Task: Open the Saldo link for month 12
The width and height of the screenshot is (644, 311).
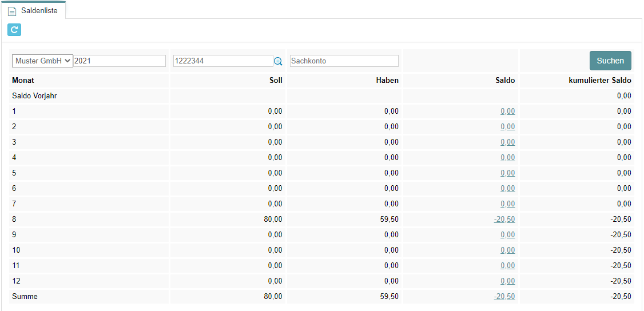Action: click(508, 281)
